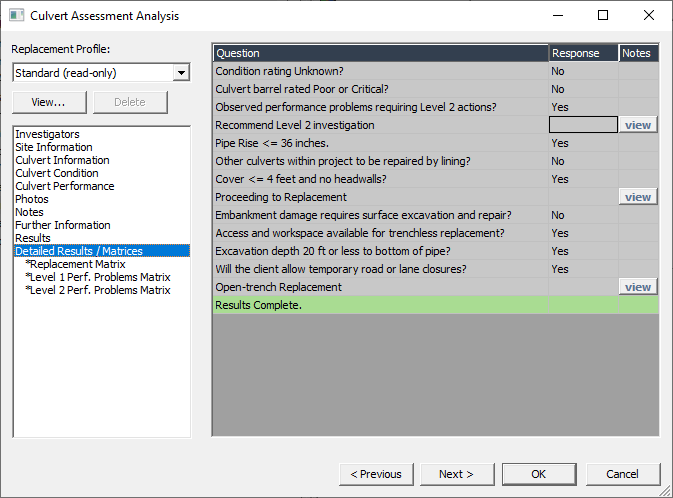View notes for Proceeding to Replacement
The width and height of the screenshot is (673, 498).
coord(638,197)
